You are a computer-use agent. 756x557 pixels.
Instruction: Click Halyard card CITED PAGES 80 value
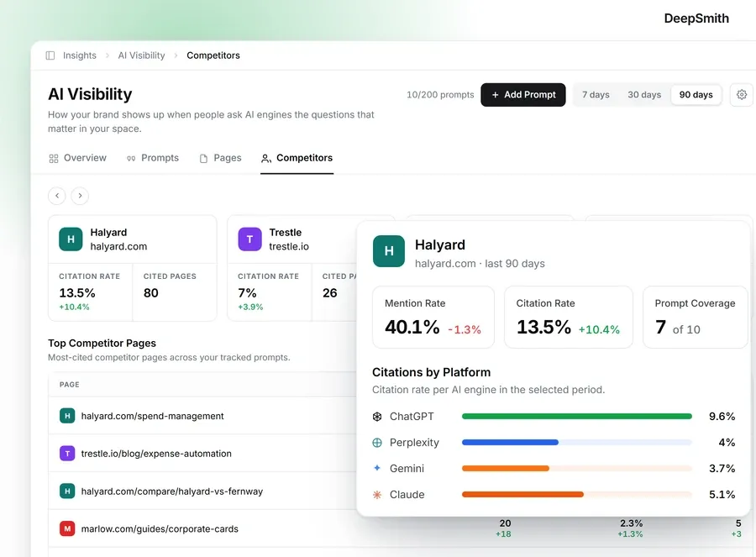(151, 292)
